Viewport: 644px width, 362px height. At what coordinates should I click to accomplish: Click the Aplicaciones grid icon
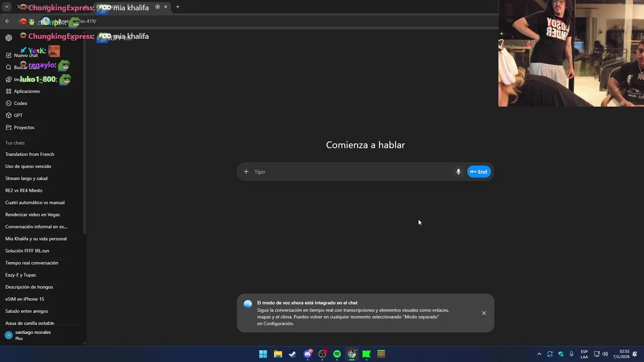(x=9, y=92)
